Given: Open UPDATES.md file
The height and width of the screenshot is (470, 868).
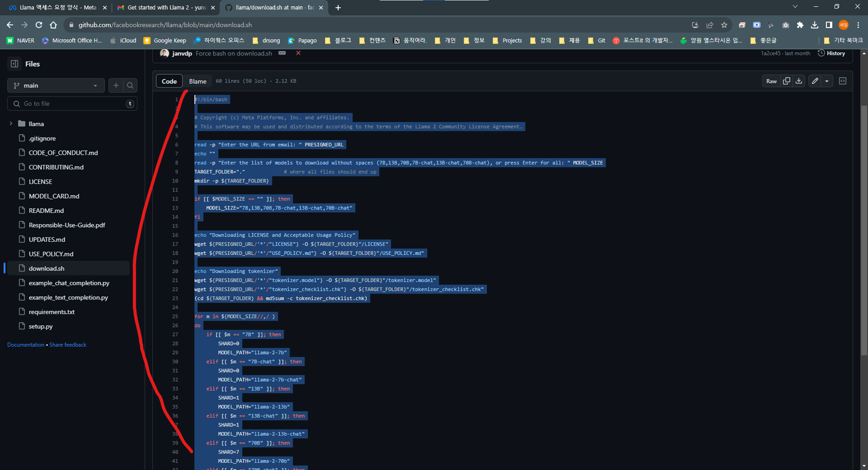Looking at the screenshot, I should tap(47, 240).
